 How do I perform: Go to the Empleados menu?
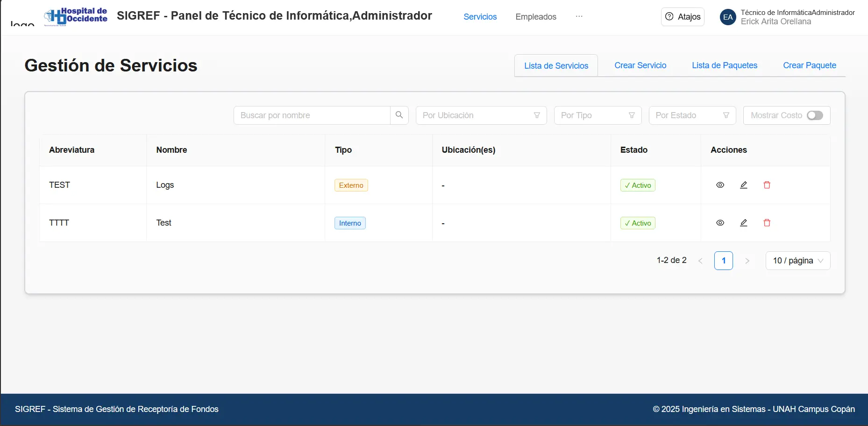point(535,17)
